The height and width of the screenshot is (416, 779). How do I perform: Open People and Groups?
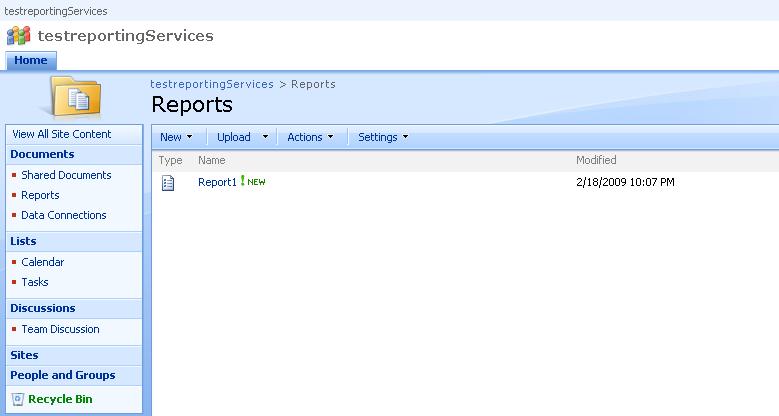[63, 375]
